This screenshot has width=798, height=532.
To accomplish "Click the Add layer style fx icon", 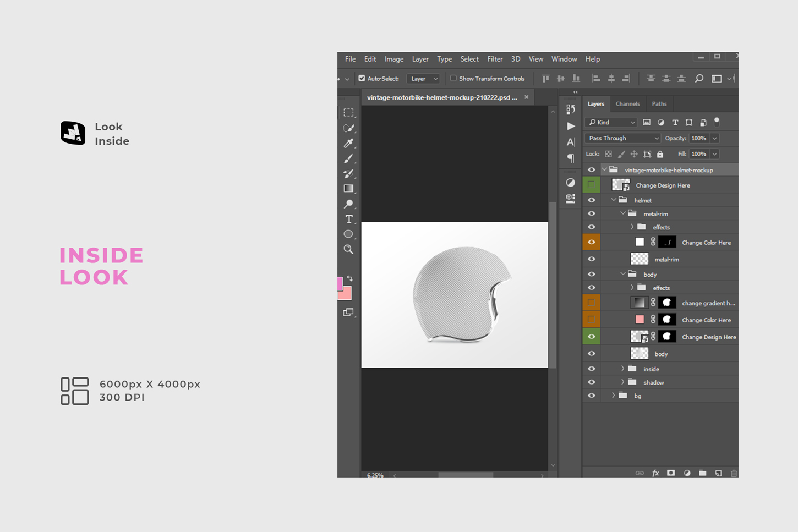I will (655, 473).
